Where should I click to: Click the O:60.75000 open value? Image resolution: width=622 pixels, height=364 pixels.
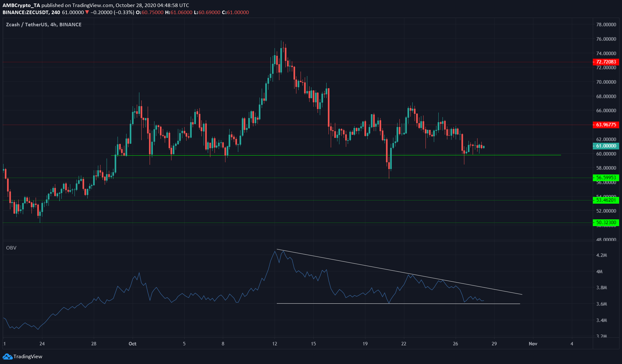coord(150,13)
